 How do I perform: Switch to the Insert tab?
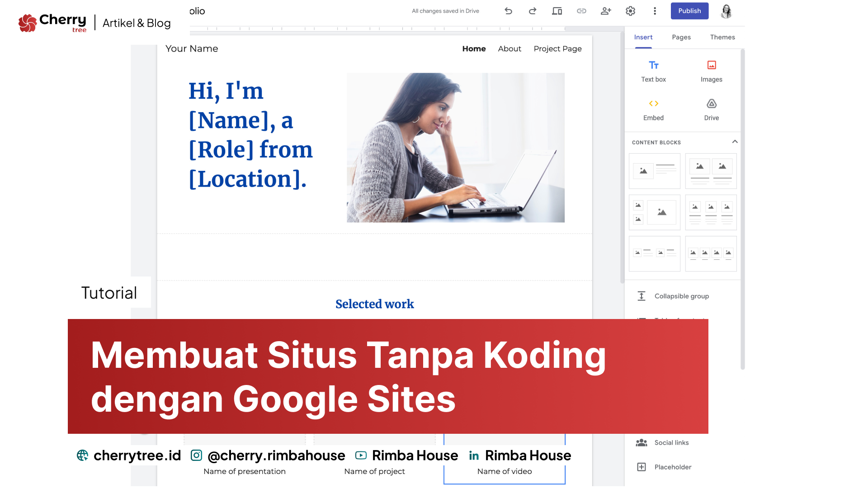(x=643, y=37)
